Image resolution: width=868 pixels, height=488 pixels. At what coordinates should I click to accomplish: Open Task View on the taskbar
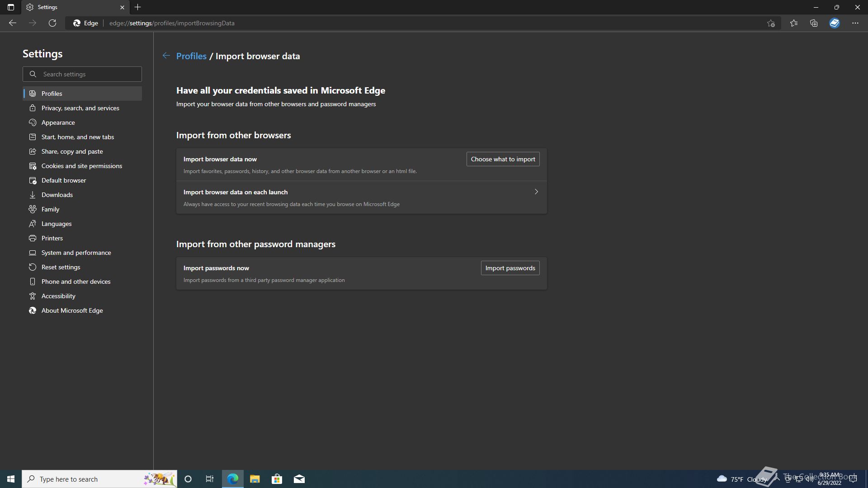point(210,479)
